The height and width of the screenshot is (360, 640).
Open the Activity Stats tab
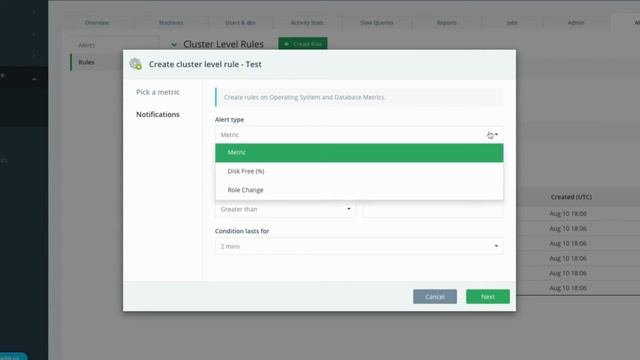coord(307,23)
